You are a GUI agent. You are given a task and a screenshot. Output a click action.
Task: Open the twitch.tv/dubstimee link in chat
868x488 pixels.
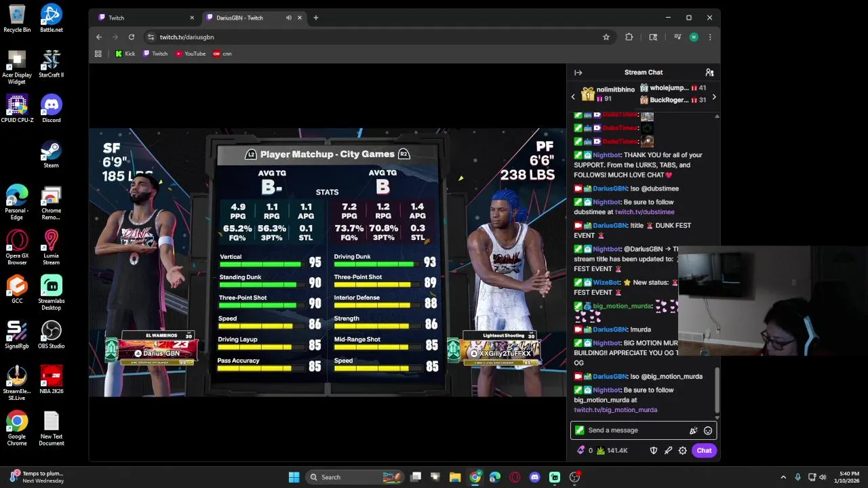pos(644,212)
